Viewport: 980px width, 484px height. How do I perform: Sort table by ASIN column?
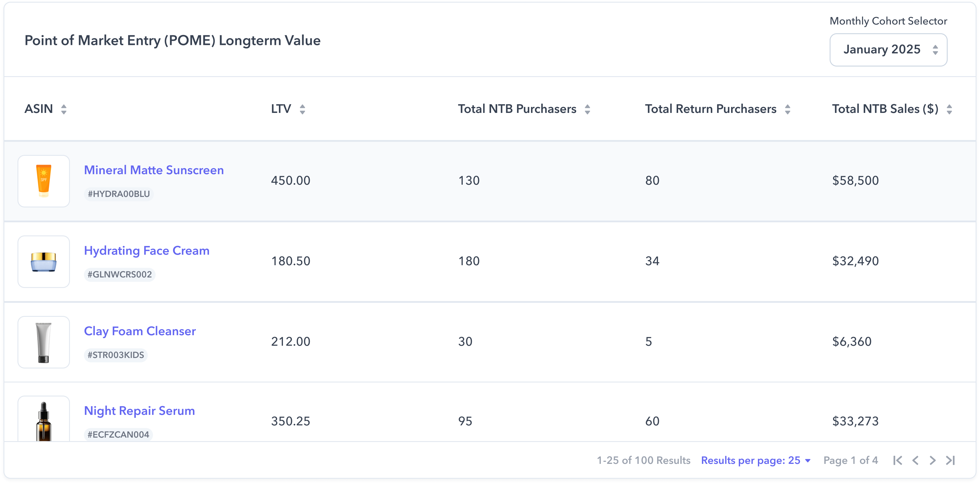click(64, 109)
